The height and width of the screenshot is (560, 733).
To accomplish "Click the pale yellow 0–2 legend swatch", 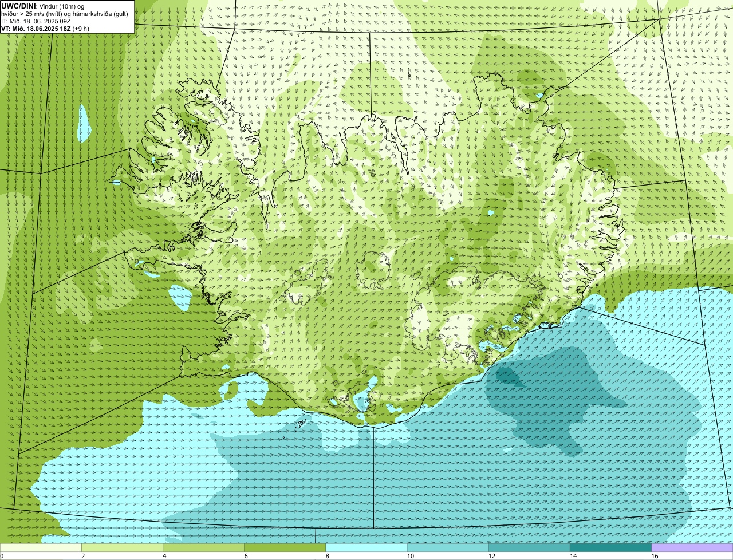I will pyautogui.click(x=41, y=548).
